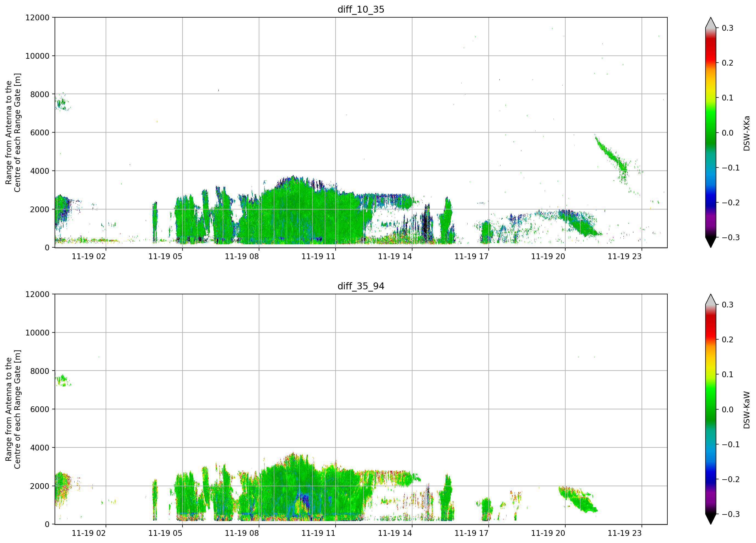Click the −0.3 tick on DSW-XKa colorbar

[x=731, y=237]
